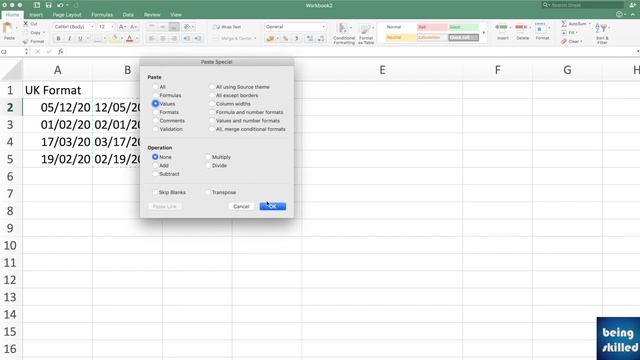Choose Values and number formats

pos(211,121)
